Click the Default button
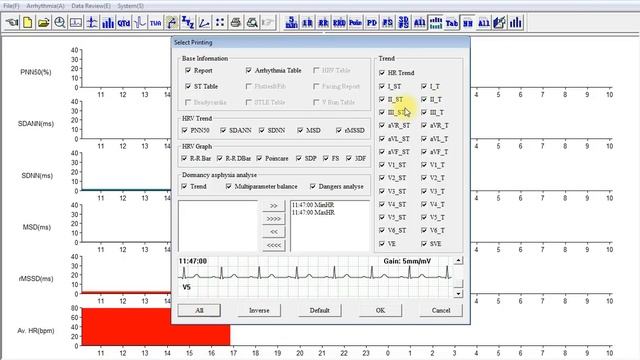This screenshot has width=640, height=360. tap(320, 310)
